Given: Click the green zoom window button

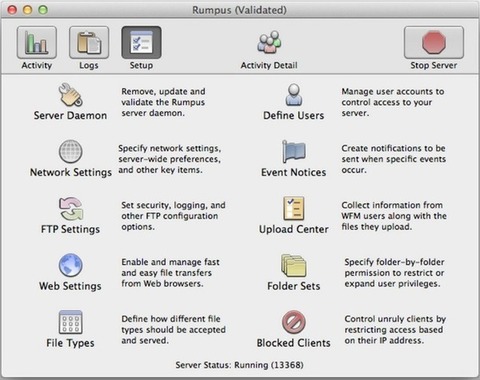Looking at the screenshot, I should click(x=43, y=10).
